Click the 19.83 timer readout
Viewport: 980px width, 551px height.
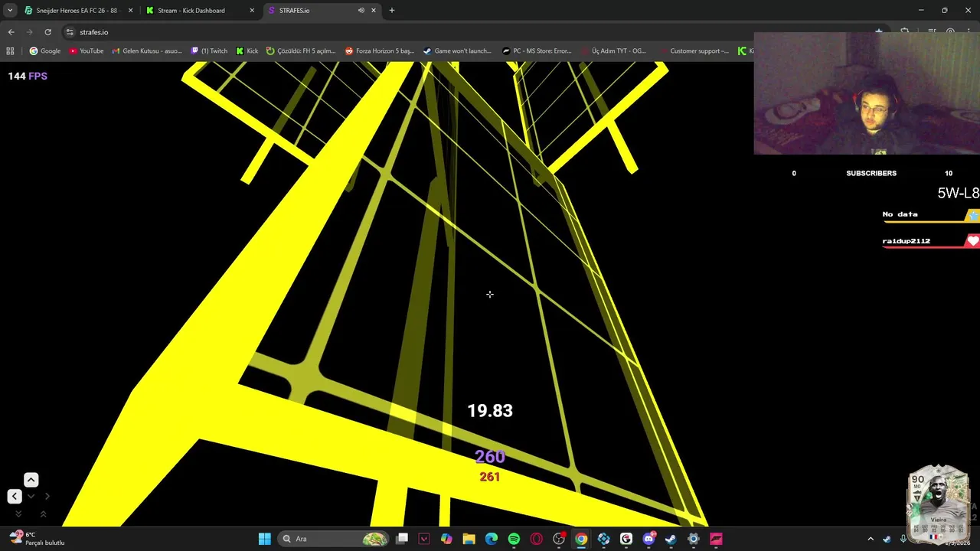pyautogui.click(x=490, y=411)
